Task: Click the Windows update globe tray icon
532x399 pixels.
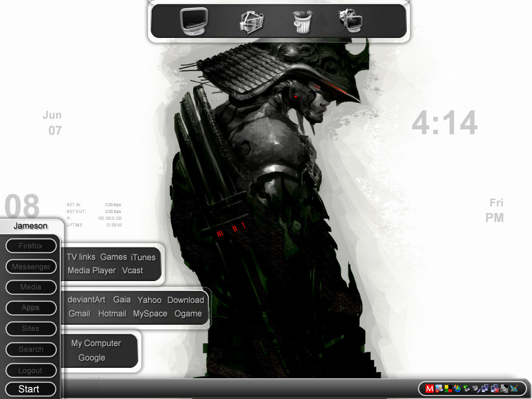Action: click(x=457, y=389)
